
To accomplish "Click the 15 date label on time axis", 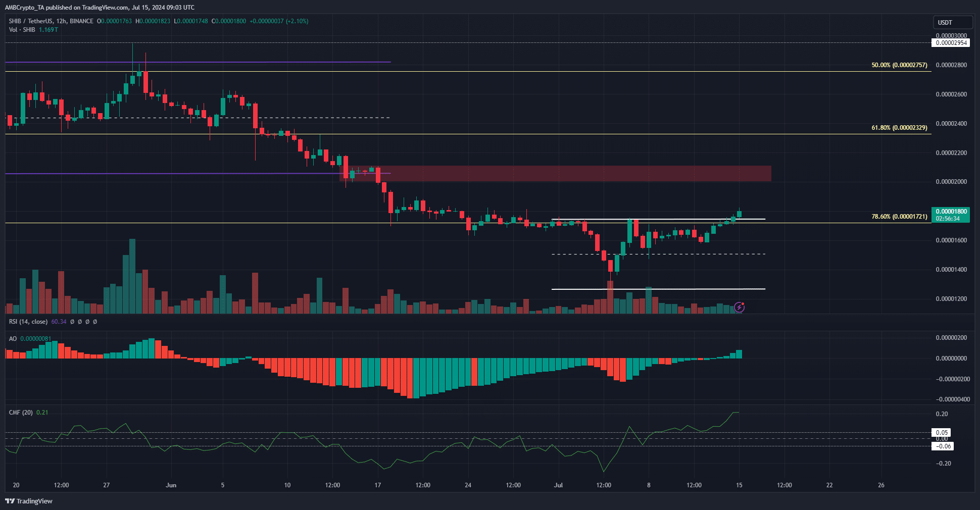I will click(x=739, y=485).
